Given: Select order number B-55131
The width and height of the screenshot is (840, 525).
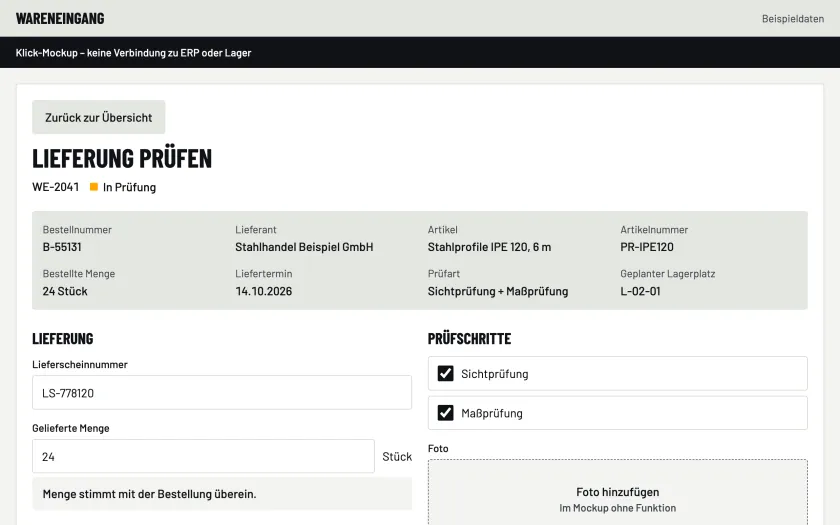Looking at the screenshot, I should click(x=62, y=247).
